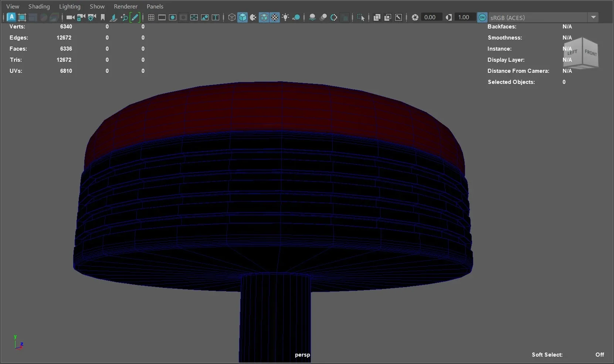Click the 'Soft Select:' label
Viewport: 614px width, 364px height.
point(547,355)
